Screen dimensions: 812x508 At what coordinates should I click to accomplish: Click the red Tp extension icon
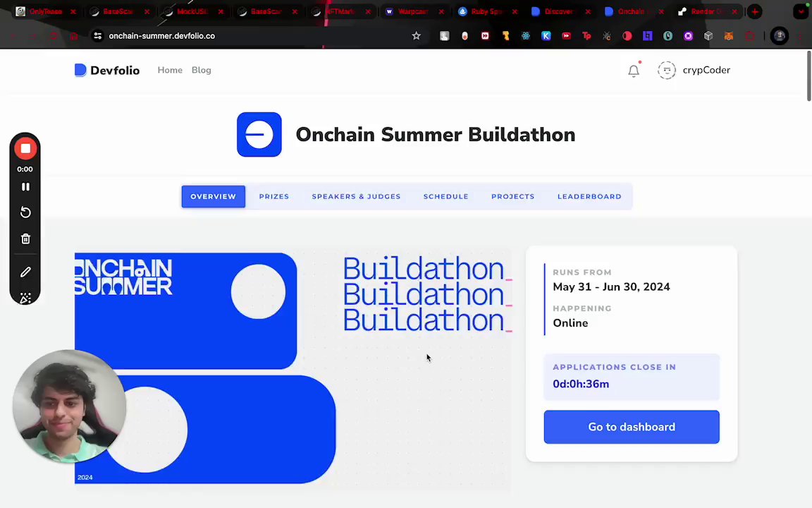click(x=586, y=36)
